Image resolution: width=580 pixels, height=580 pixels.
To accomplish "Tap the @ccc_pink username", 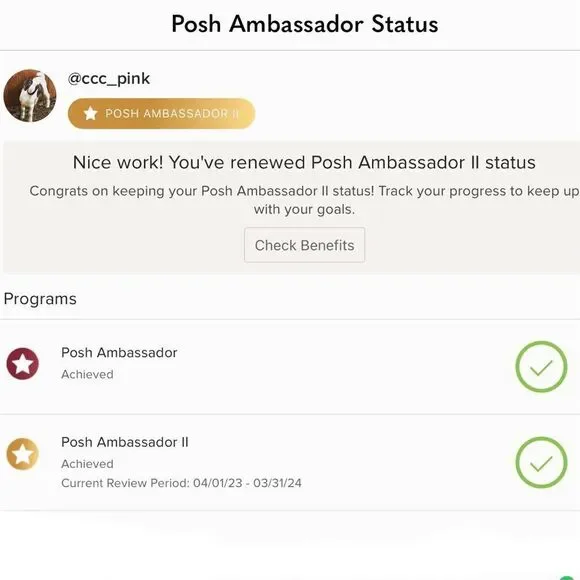I will point(109,79).
